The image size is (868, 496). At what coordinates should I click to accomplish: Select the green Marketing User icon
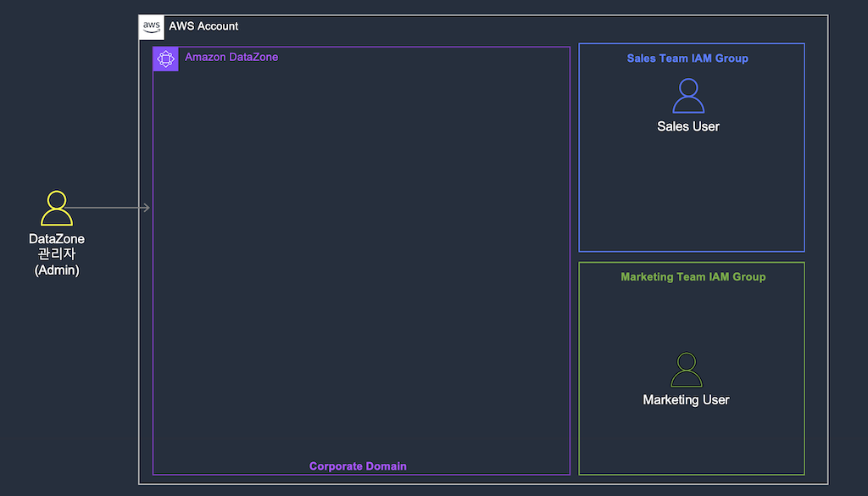coord(687,370)
